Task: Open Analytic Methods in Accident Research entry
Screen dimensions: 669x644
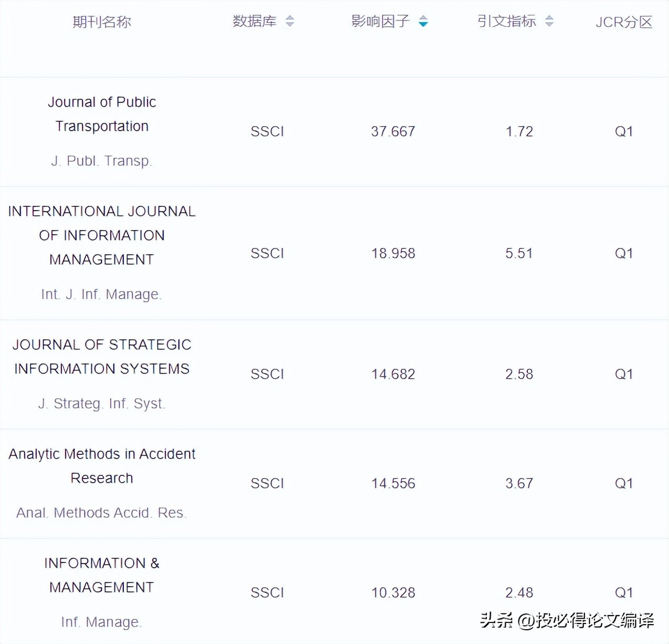Action: click(x=101, y=466)
